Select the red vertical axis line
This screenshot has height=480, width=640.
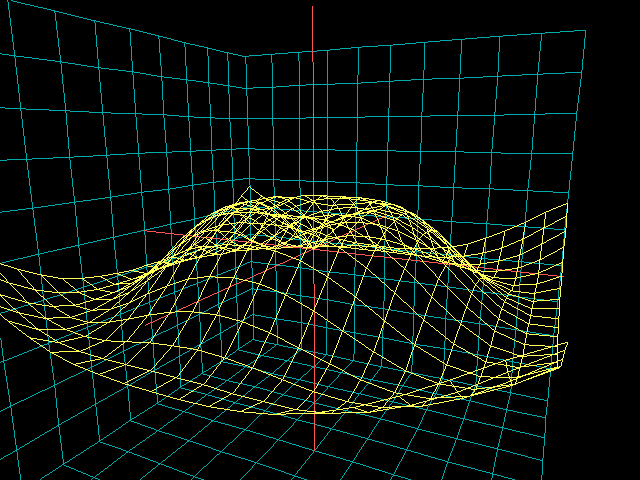click(x=313, y=228)
